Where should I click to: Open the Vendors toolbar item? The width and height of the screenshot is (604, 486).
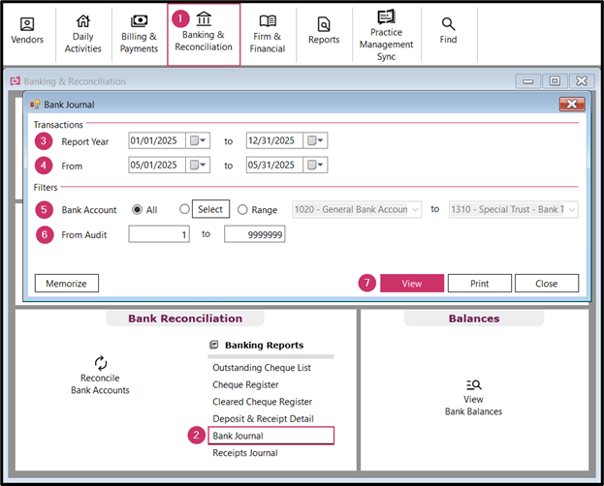click(27, 31)
